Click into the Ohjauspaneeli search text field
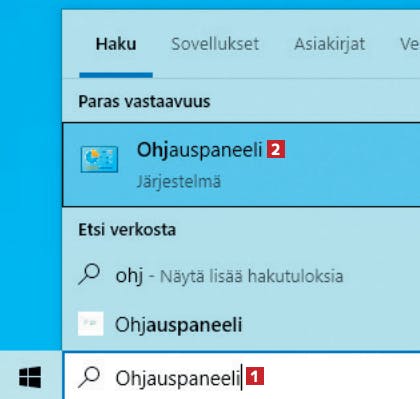Viewport: 420px width, 399px height. tap(241, 377)
